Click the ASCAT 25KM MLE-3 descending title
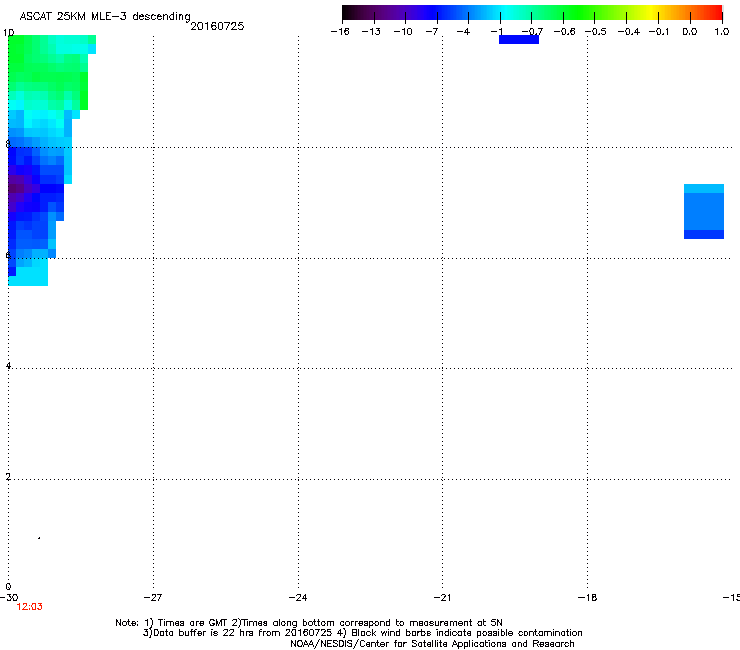Image resolution: width=740 pixels, height=650 pixels. tap(105, 16)
